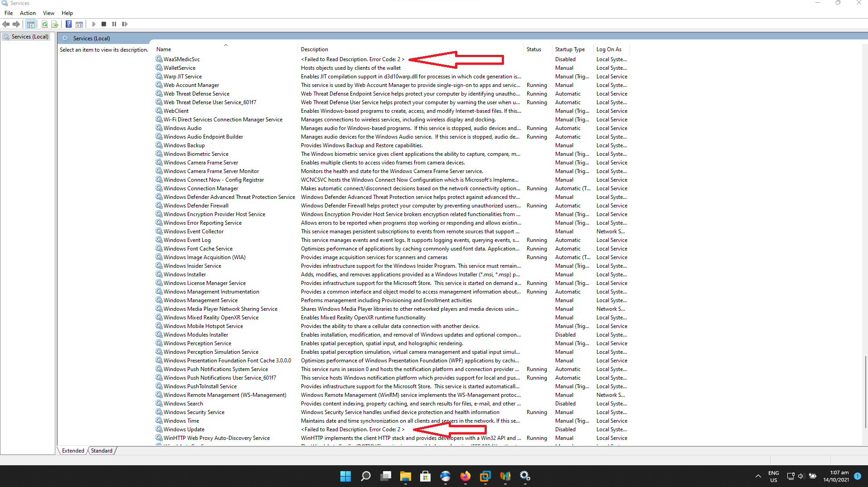
Task: Select the Windows Error Reporting Service entry
Action: pos(203,223)
